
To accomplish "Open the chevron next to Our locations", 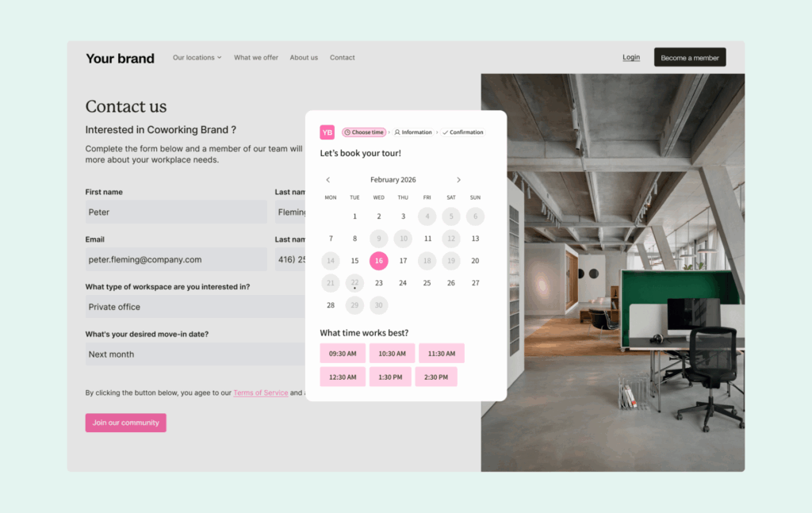I will coord(220,57).
